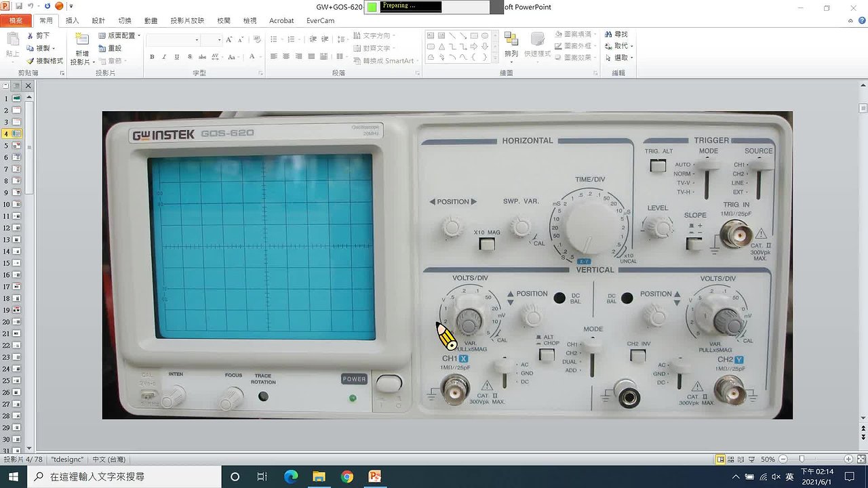Open the File (檔案) tab

pyautogui.click(x=16, y=21)
